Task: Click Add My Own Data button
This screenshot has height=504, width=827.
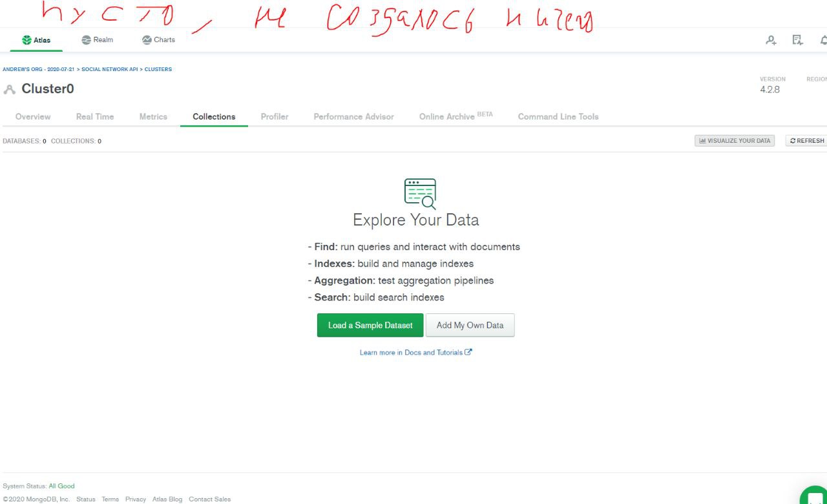Action: pyautogui.click(x=470, y=325)
